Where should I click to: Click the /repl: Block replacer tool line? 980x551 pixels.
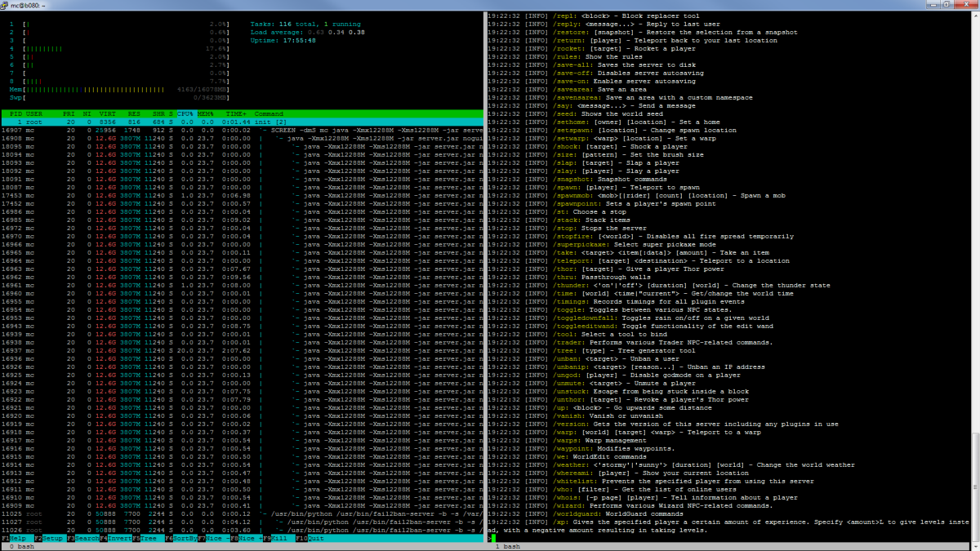[594, 16]
